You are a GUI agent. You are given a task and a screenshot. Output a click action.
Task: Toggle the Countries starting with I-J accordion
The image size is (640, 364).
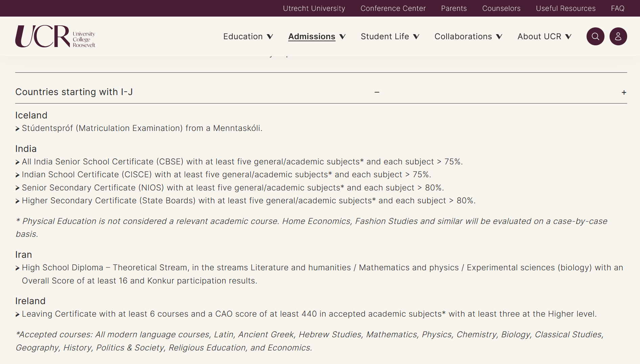tap(321, 92)
